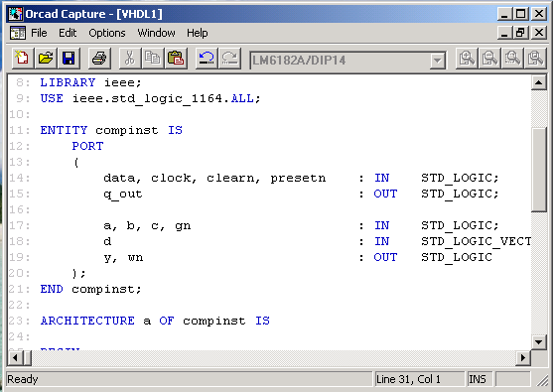Click 'LIBRARY' keyword on line 8

click(x=68, y=82)
